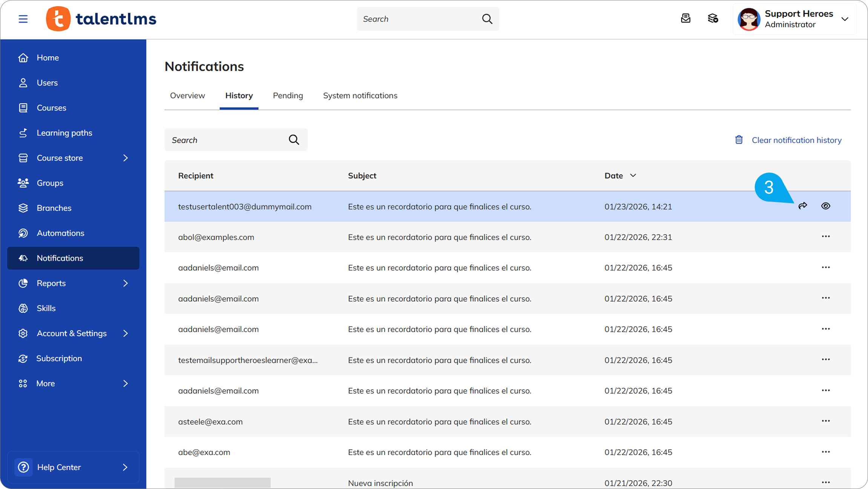The width and height of the screenshot is (868, 489).
Task: Expand the Reports sidebar submenu
Action: tap(126, 283)
